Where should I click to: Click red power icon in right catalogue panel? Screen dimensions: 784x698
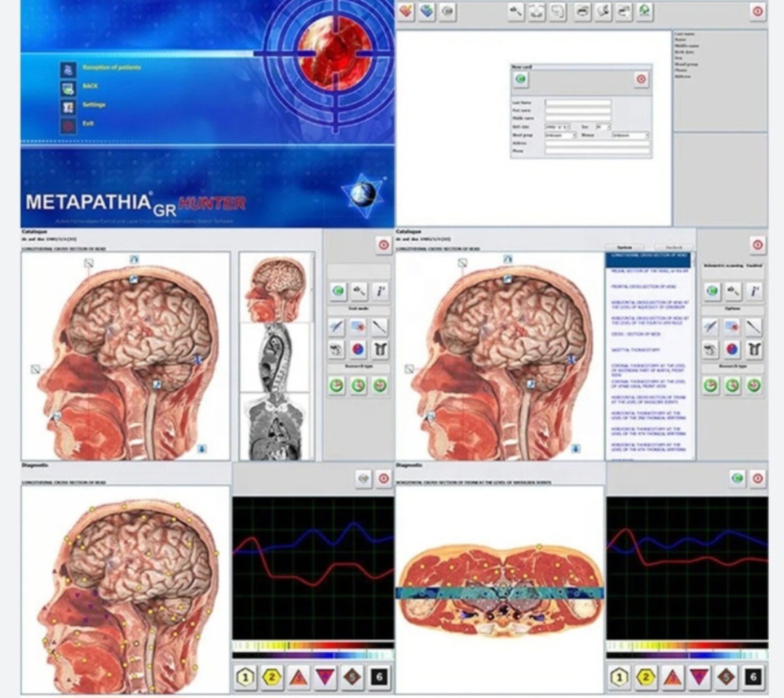point(758,245)
